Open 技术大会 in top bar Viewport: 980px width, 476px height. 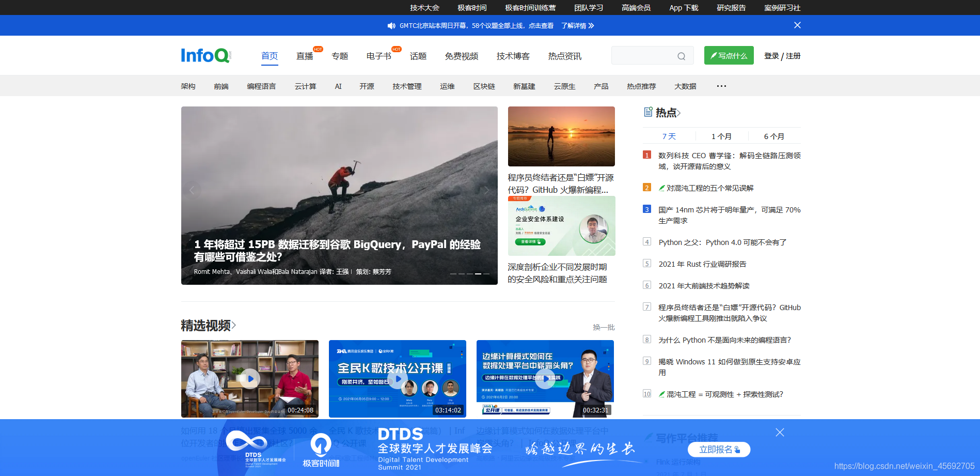point(424,8)
